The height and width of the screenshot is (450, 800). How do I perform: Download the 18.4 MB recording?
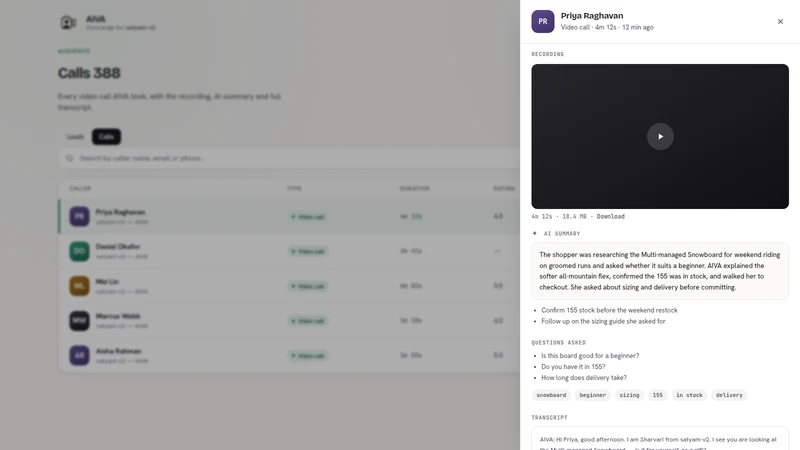click(x=610, y=216)
